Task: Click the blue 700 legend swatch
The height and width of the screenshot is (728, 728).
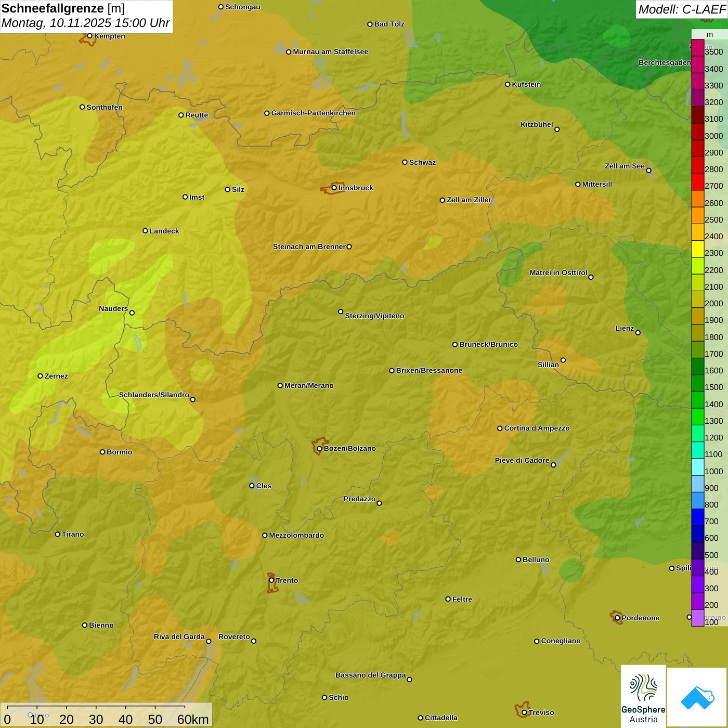Action: 698,517
